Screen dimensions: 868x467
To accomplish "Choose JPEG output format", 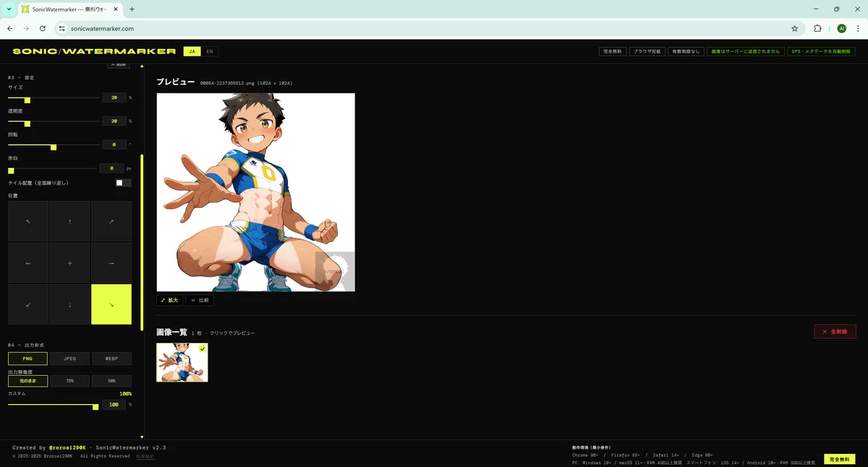I will click(x=69, y=358).
